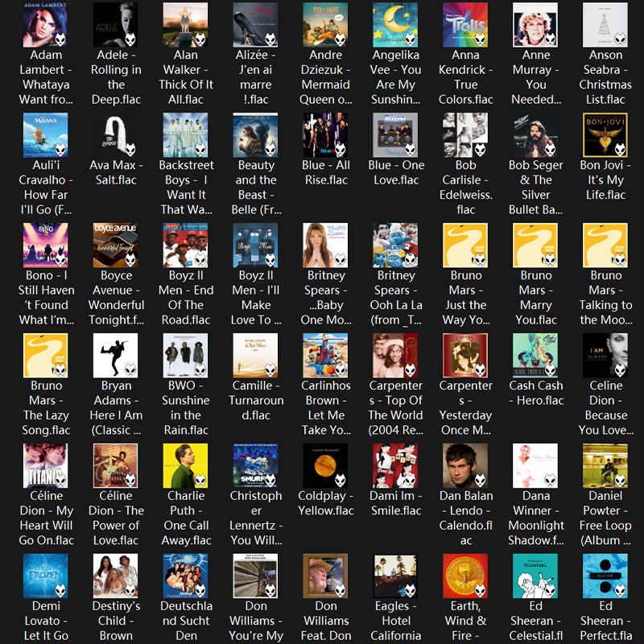Screen dimensions: 644x644
Task: Click Ava Max Salt.flac file icon
Action: 115,135
